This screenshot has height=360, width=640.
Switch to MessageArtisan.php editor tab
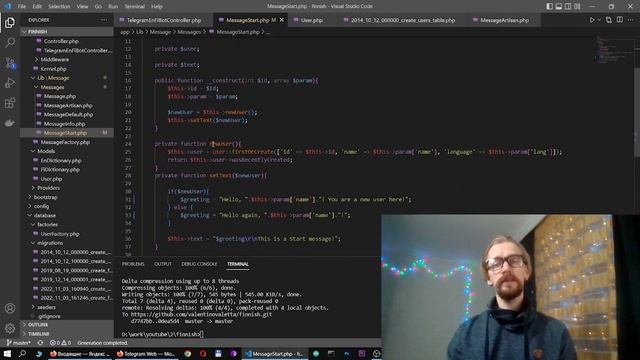[x=504, y=20]
